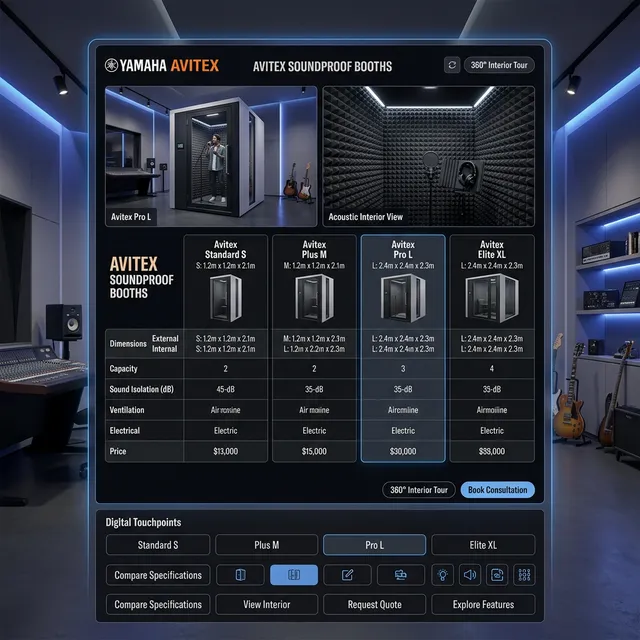Click the Avitex Pro L booth image
The image size is (640, 640).
click(x=403, y=298)
